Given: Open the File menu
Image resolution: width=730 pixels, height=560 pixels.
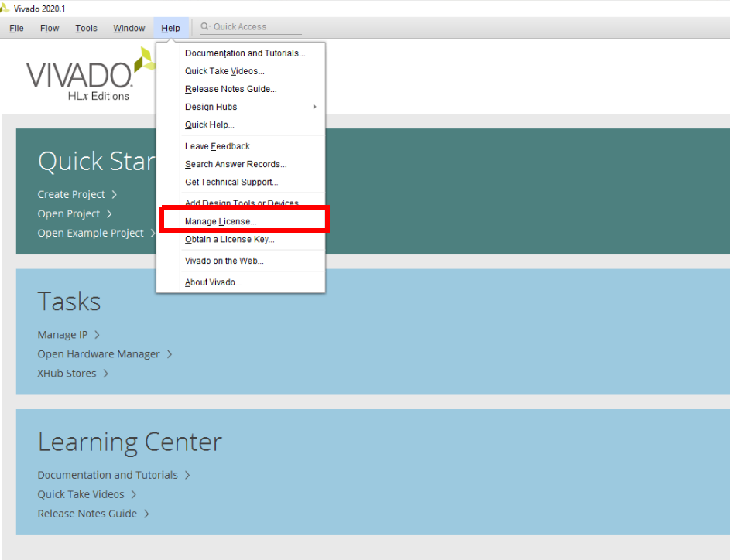Looking at the screenshot, I should 16,29.
